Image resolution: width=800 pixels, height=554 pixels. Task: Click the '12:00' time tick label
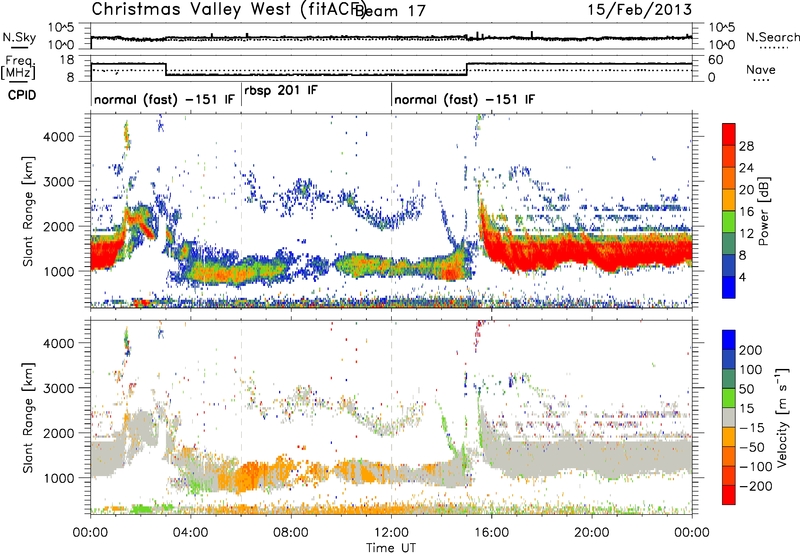click(391, 533)
